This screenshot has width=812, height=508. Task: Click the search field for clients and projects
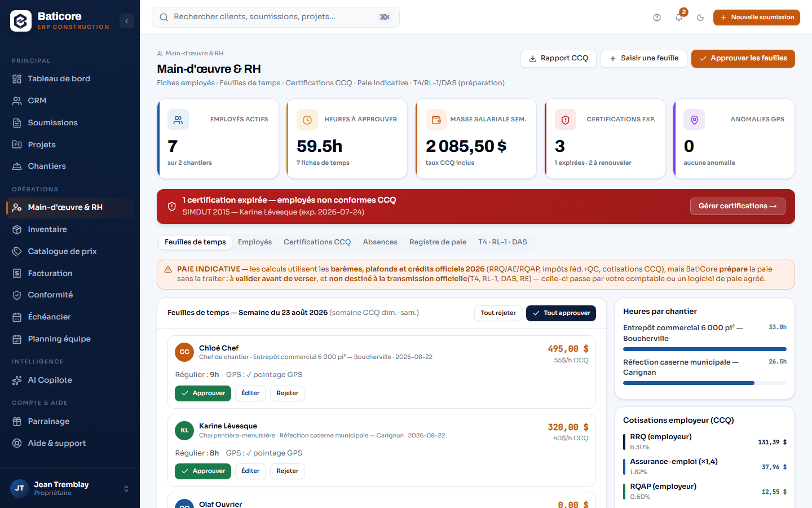click(276, 17)
